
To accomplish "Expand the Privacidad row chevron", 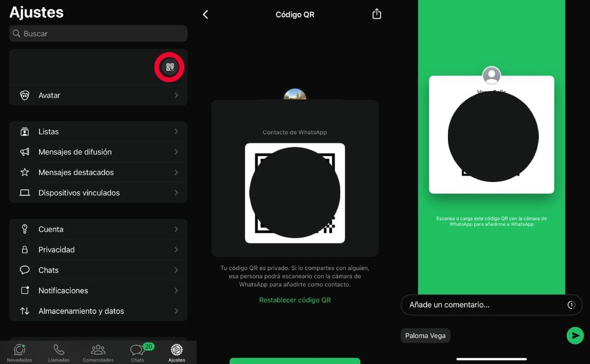I will [176, 250].
